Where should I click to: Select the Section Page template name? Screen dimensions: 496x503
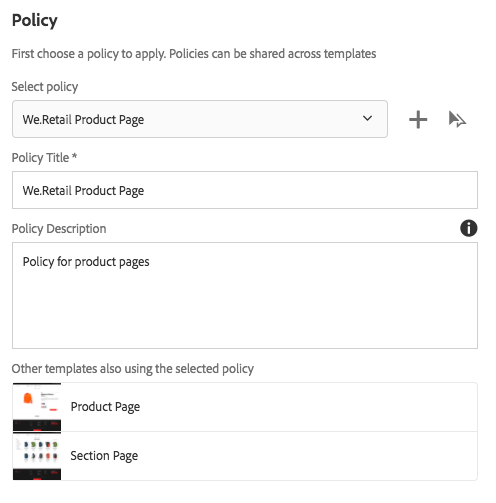point(104,456)
